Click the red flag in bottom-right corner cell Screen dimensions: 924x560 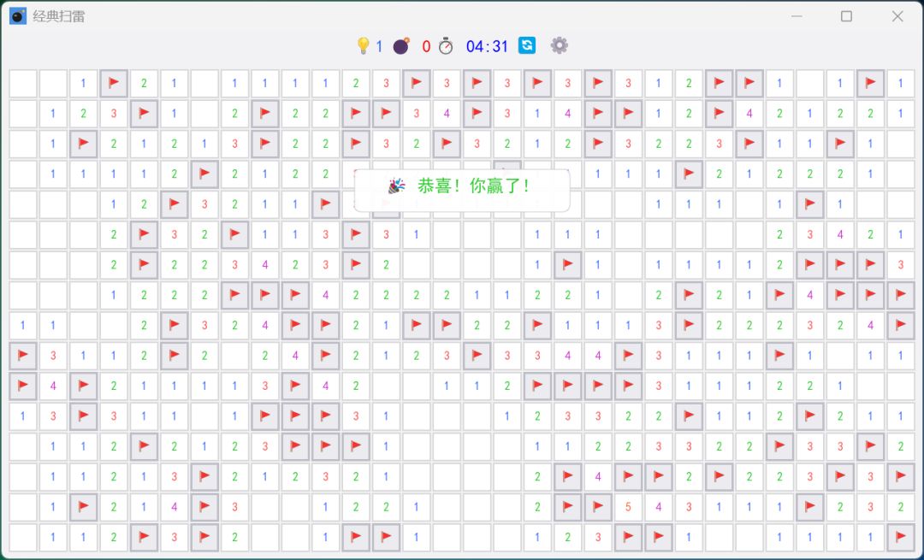(900, 537)
